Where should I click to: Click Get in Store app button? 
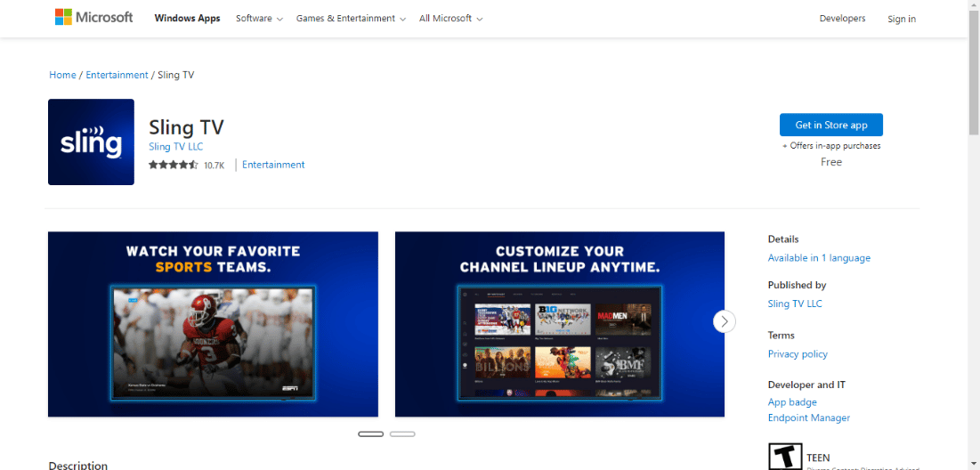click(831, 125)
